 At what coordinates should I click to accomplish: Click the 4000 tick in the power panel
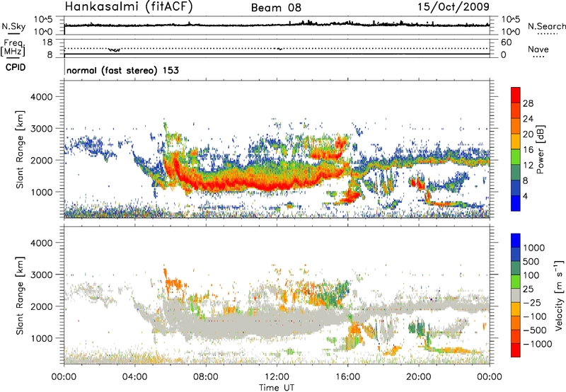coord(41,97)
